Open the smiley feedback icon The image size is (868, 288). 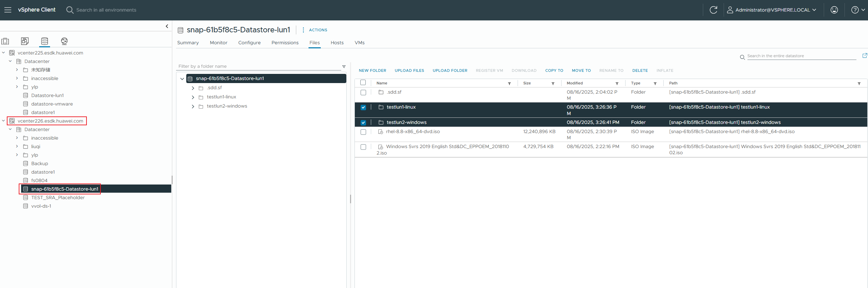click(x=834, y=10)
